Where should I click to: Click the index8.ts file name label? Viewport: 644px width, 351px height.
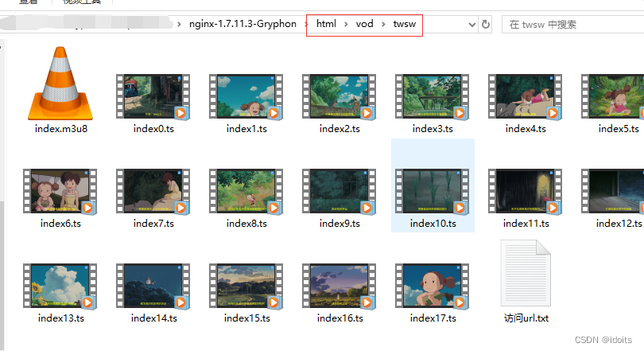coord(246,223)
